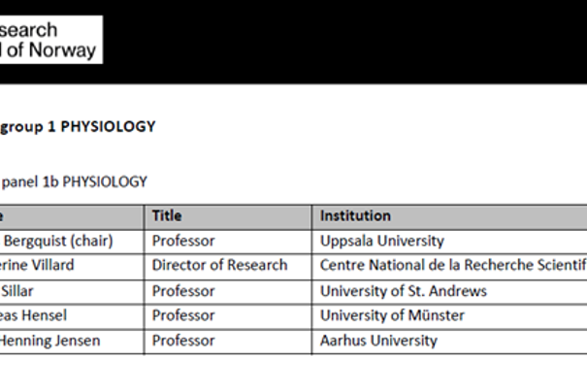The height and width of the screenshot is (392, 587).
Task: Select the Bergquist (chair) name cell
Action: tap(72, 242)
